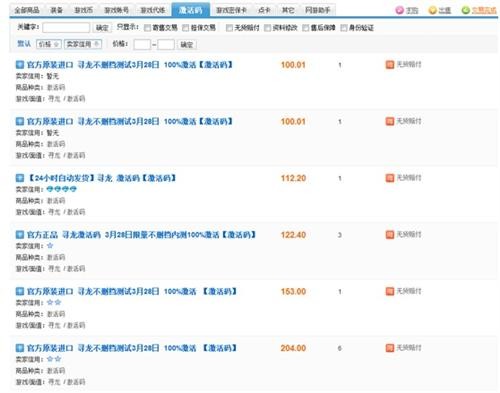Click 无货赔付 label in the 204.00 row

tap(409, 348)
